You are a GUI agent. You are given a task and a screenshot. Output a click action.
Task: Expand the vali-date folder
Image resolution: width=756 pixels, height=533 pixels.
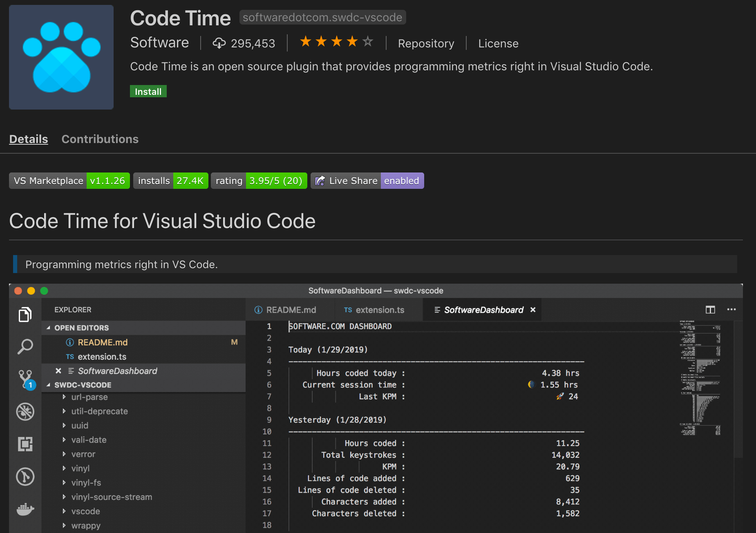[x=64, y=440]
